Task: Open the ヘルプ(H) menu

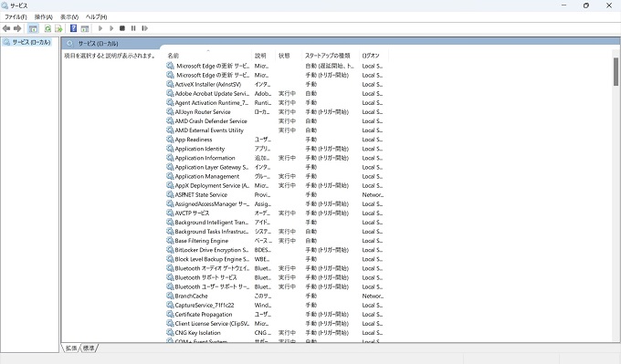Action: (x=96, y=17)
